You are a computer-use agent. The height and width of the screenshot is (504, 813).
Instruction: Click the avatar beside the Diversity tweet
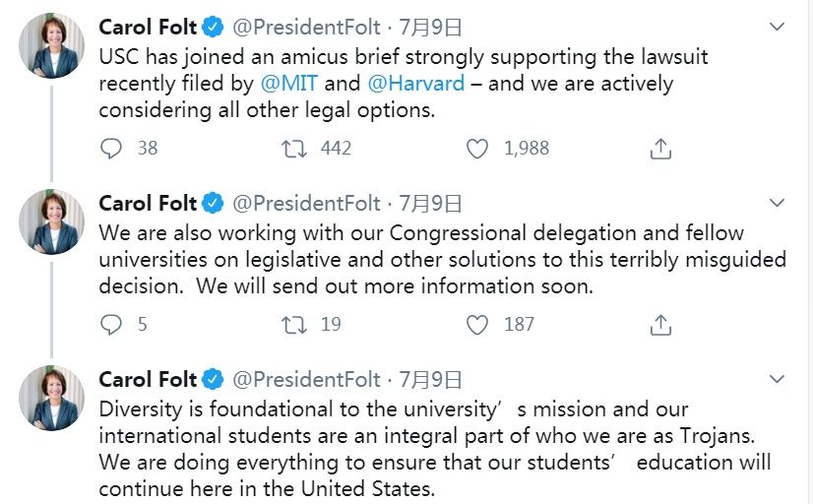coord(51,398)
